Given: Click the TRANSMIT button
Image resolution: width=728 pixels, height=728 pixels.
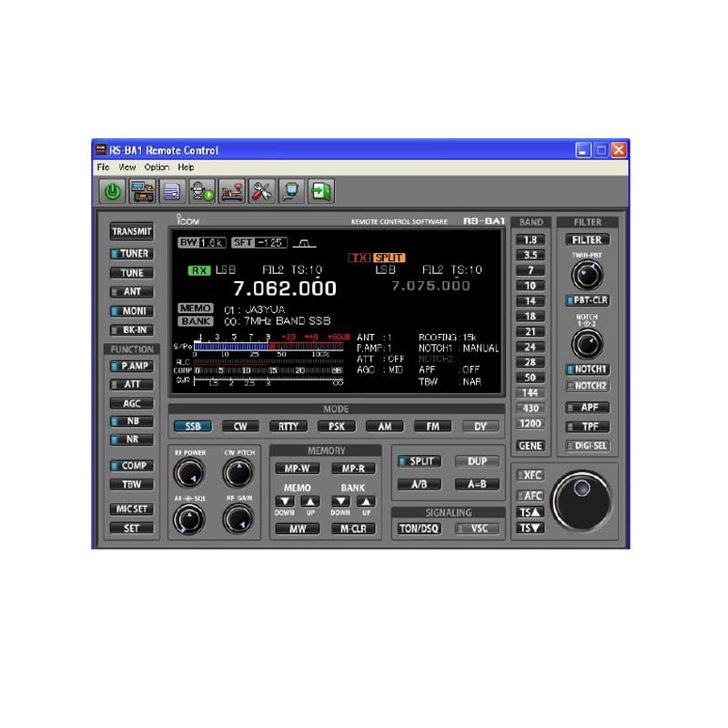Looking at the screenshot, I should point(132,231).
